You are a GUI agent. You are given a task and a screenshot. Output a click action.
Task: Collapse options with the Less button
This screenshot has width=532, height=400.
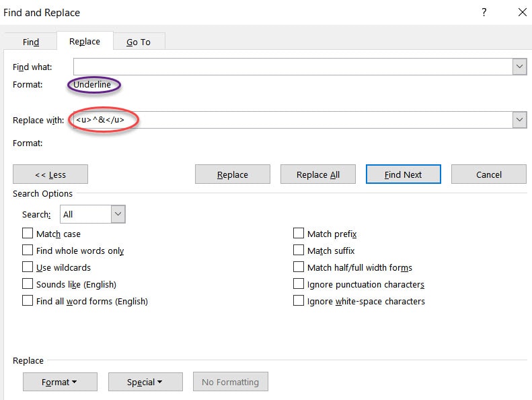50,174
